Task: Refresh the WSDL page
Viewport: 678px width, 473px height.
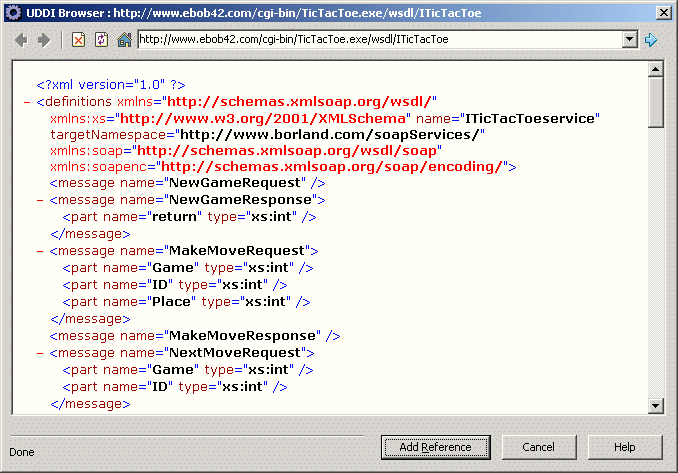Action: (x=101, y=40)
